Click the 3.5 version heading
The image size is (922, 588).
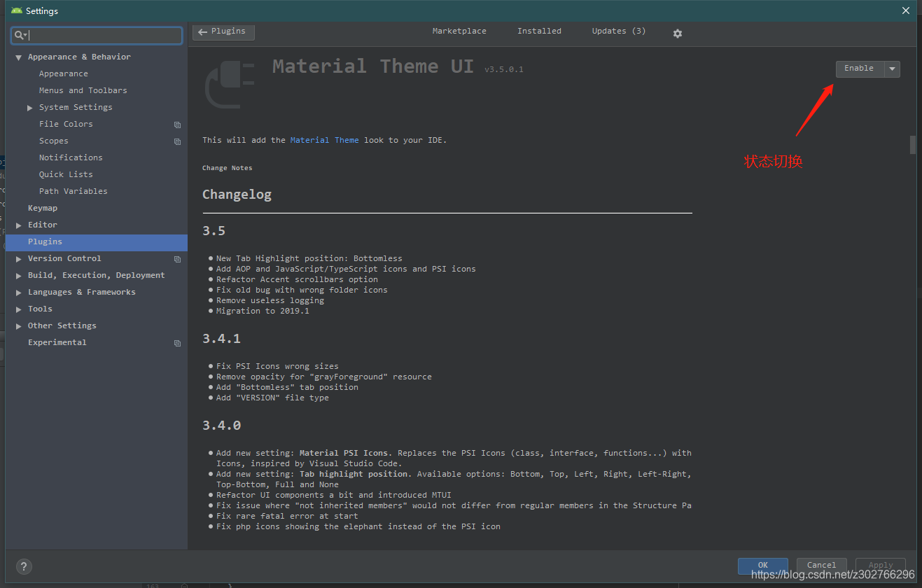(x=214, y=231)
